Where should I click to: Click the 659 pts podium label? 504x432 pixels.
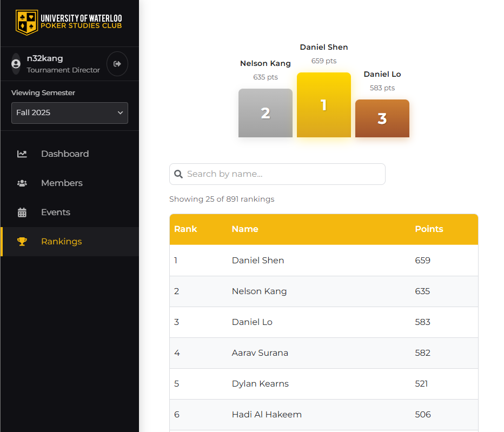pos(324,61)
